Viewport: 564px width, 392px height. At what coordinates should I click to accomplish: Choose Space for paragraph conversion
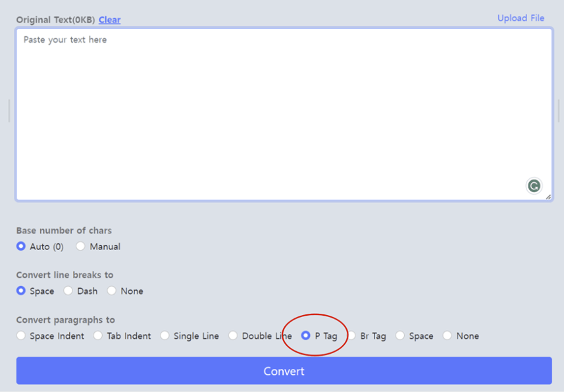click(x=400, y=335)
